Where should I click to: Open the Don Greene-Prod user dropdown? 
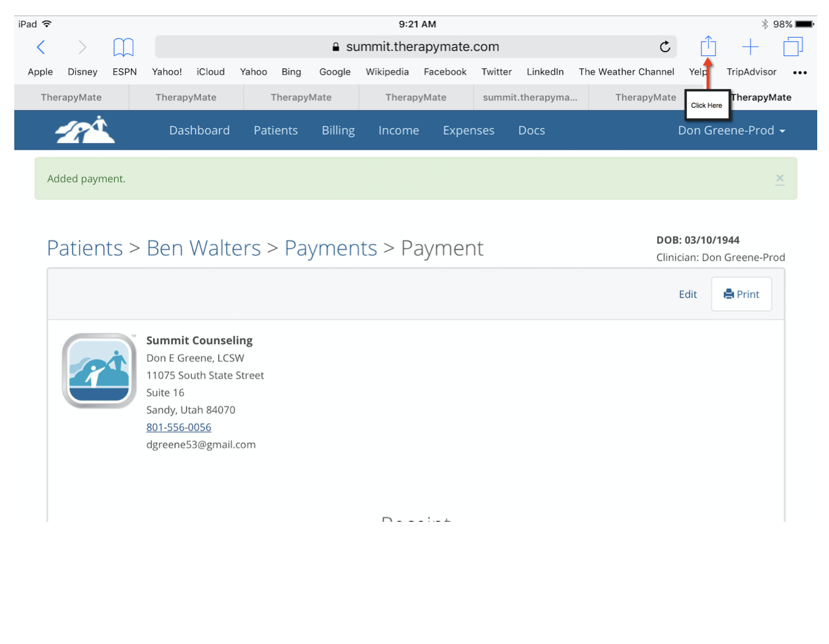732,130
